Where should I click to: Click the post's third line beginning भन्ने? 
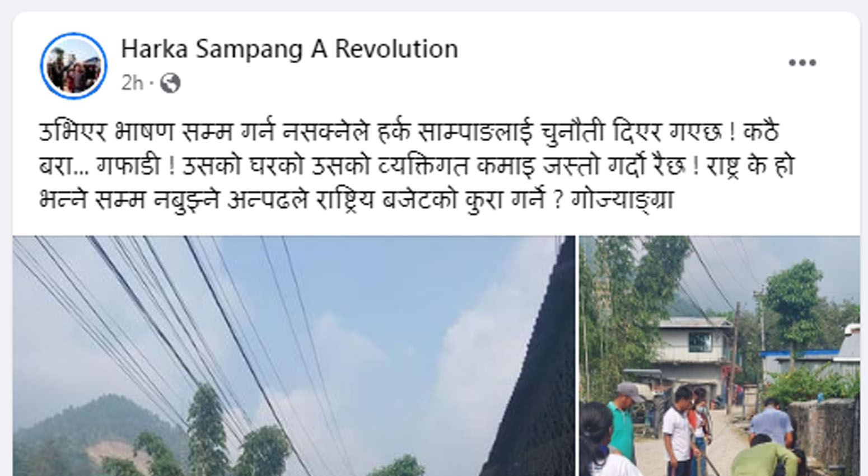[x=356, y=200]
